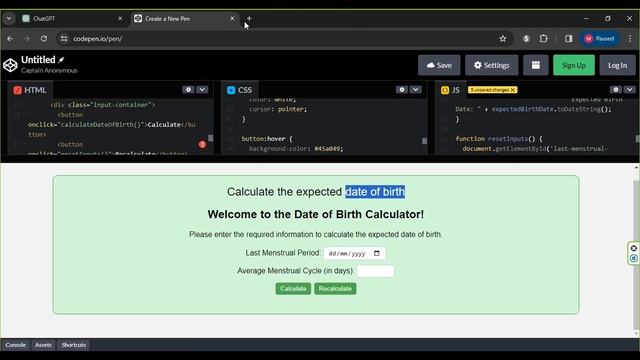Click the green Calculate button
This screenshot has width=640, height=360.
point(293,289)
